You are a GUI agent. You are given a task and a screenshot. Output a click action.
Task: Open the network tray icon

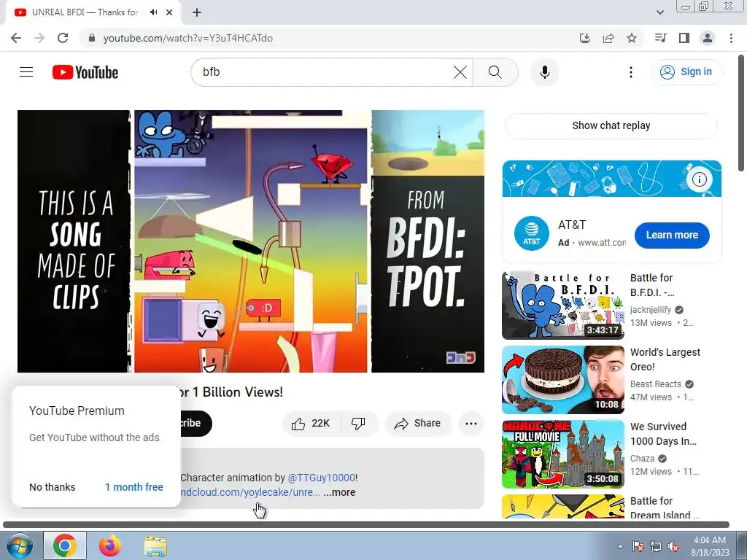tap(656, 546)
